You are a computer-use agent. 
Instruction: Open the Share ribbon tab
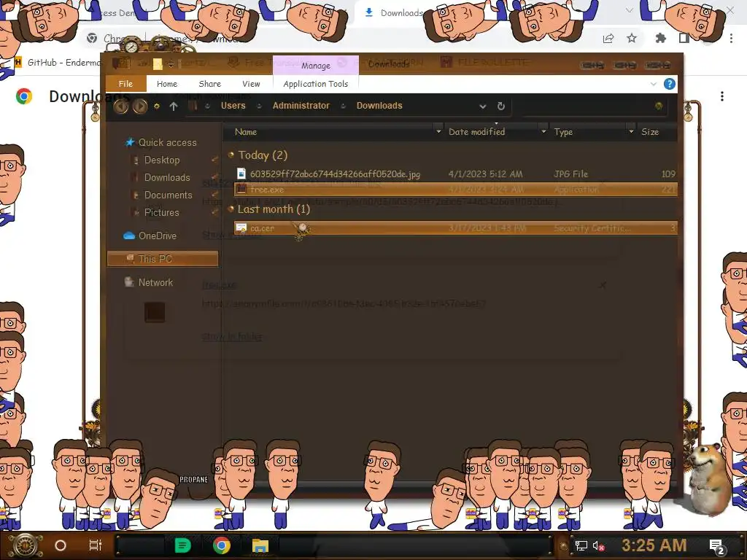point(209,84)
